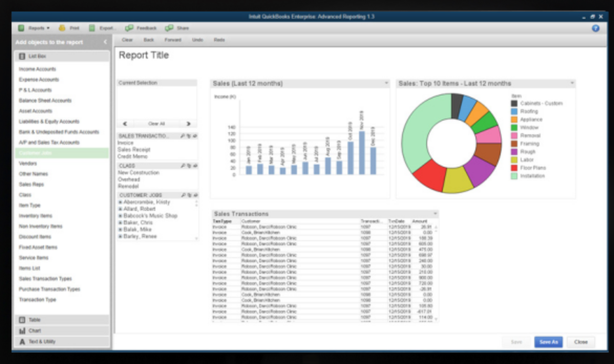
Task: Open the Table section in sidebar
Action: [62, 320]
